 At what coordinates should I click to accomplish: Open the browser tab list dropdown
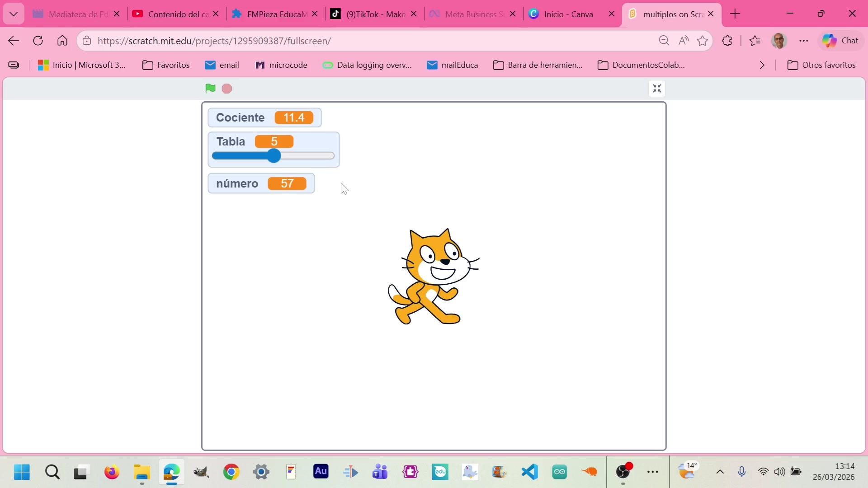(14, 14)
